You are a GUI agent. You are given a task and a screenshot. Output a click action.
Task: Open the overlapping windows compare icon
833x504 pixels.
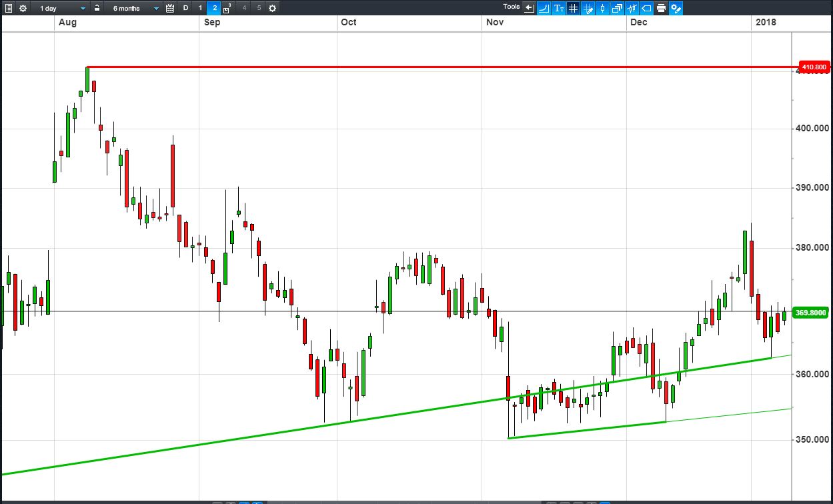(618, 8)
